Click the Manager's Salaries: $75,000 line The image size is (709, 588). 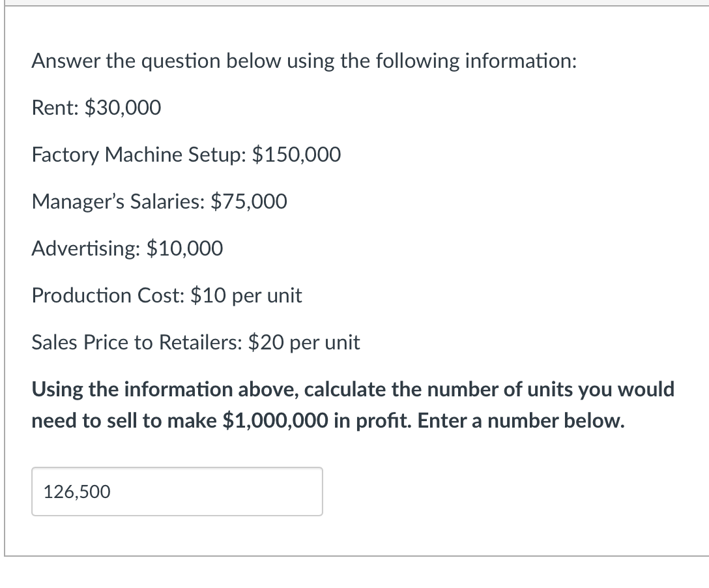tap(159, 201)
